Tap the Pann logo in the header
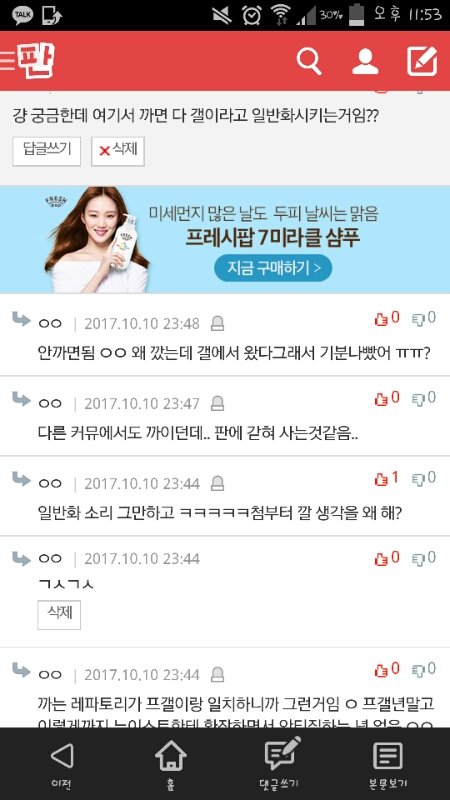The image size is (450, 800). tap(36, 61)
